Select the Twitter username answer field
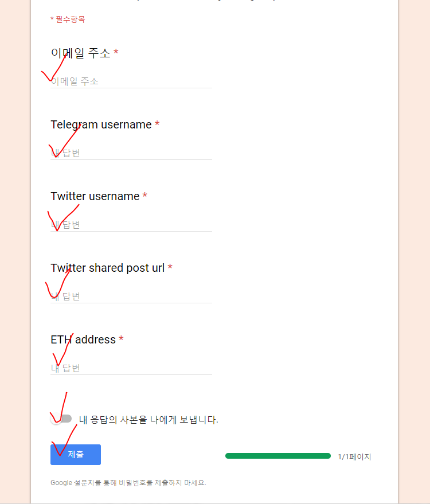 131,225
